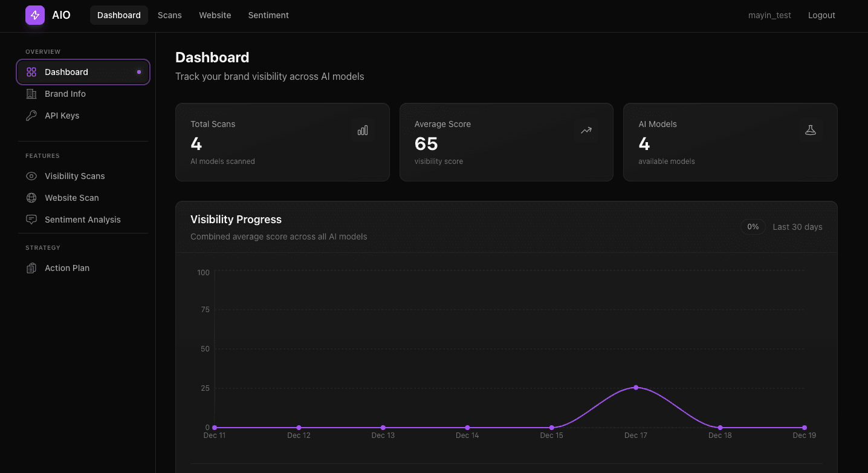Viewport: 868px width, 473px height.
Task: Click the Website Scan globe icon
Action: click(x=31, y=197)
